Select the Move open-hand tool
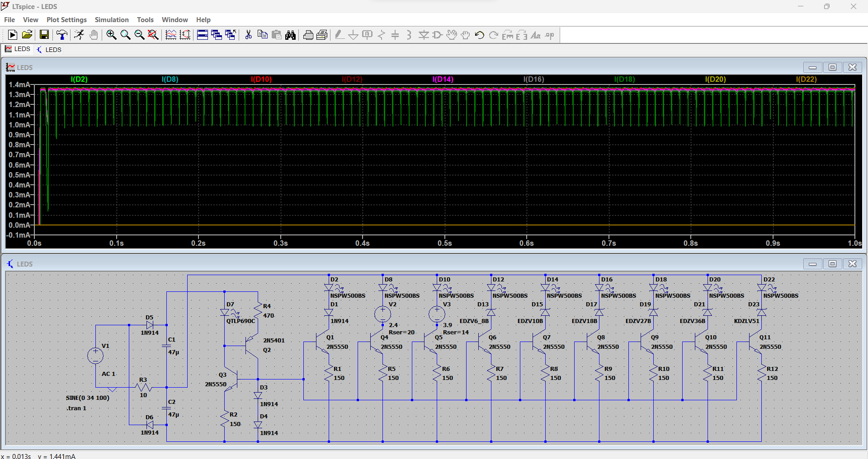868x459 pixels. [452, 35]
